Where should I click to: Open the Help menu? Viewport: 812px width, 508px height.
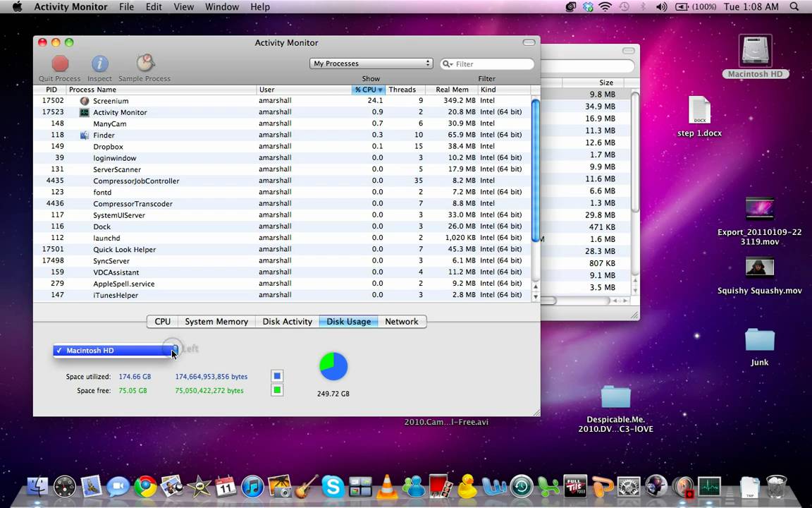pos(260,7)
